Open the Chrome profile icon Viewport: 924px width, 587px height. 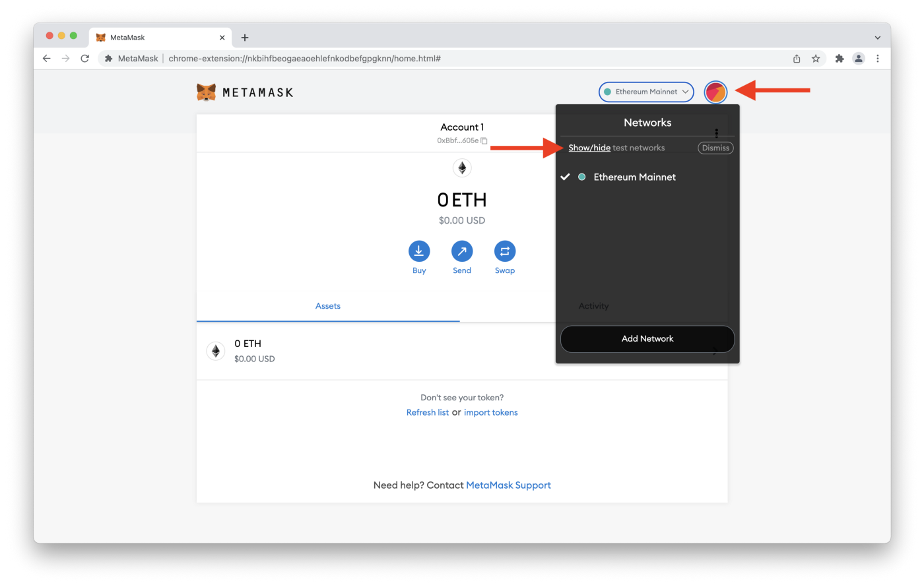(x=858, y=58)
